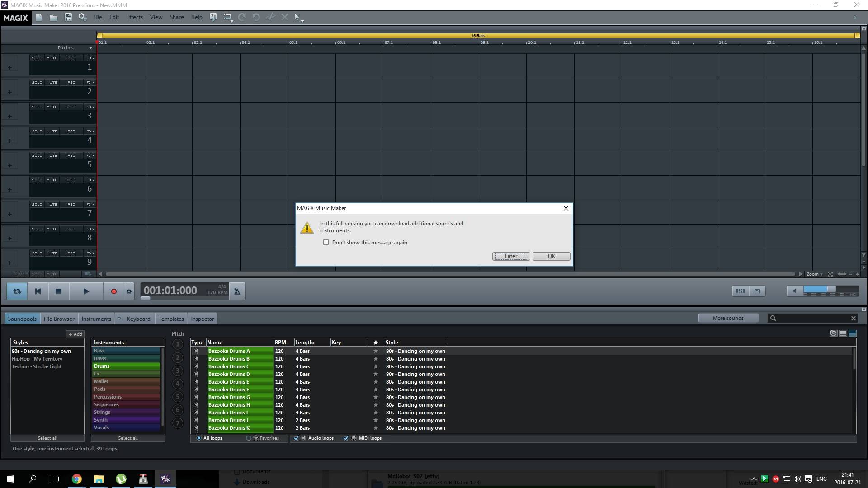Add instrument to track 1 with plus
Image resolution: width=868 pixels, height=488 pixels.
click(9, 68)
